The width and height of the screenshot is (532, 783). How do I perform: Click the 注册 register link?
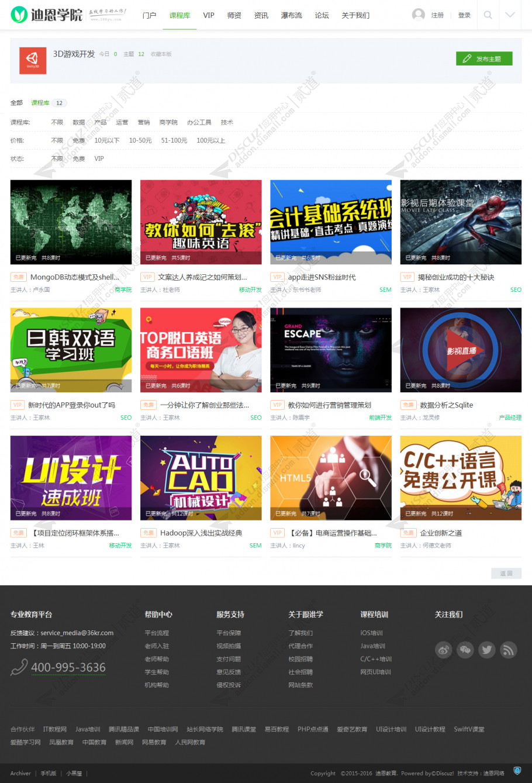pyautogui.click(x=437, y=15)
